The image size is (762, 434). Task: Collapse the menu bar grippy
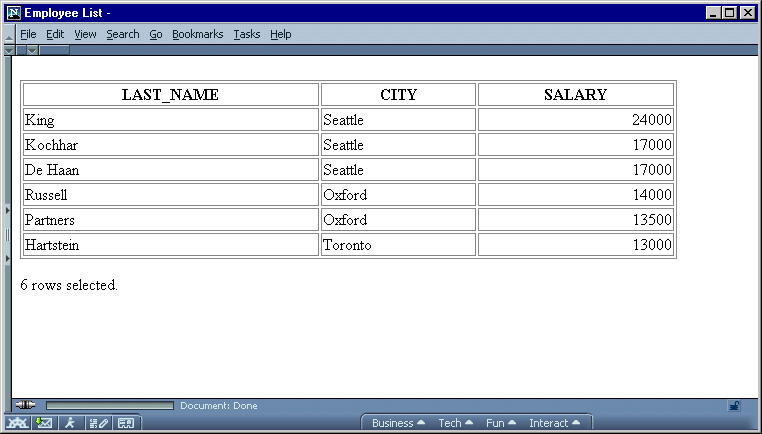click(9, 34)
